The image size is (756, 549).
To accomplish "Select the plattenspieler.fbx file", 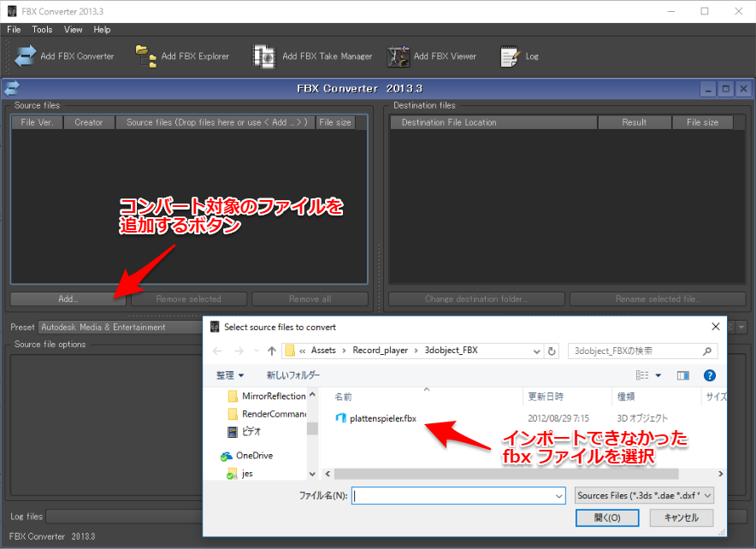I will pyautogui.click(x=376, y=418).
